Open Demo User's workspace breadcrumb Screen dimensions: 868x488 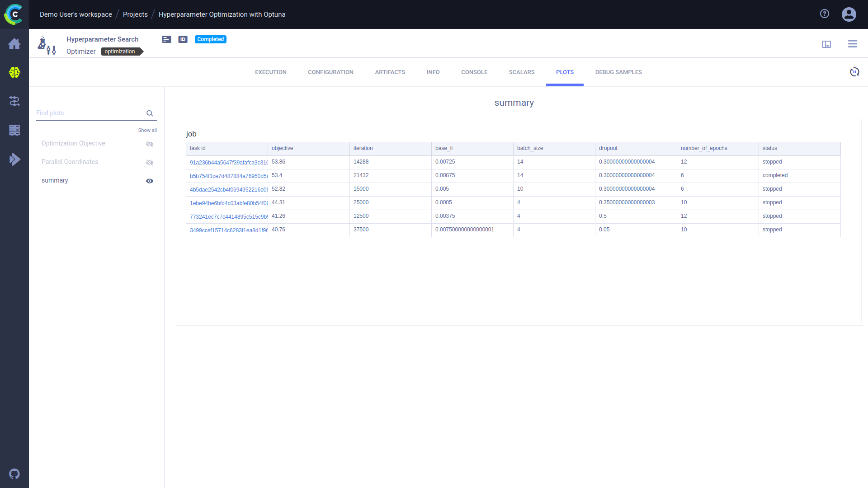tap(76, 14)
